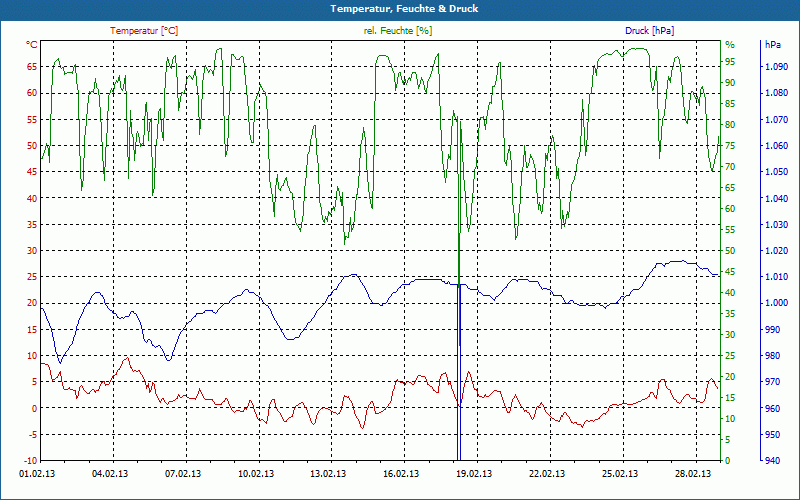This screenshot has height=500, width=800.
Task: Select the green 'rel. Feuchte [%]' legend label
Action: pos(397,31)
